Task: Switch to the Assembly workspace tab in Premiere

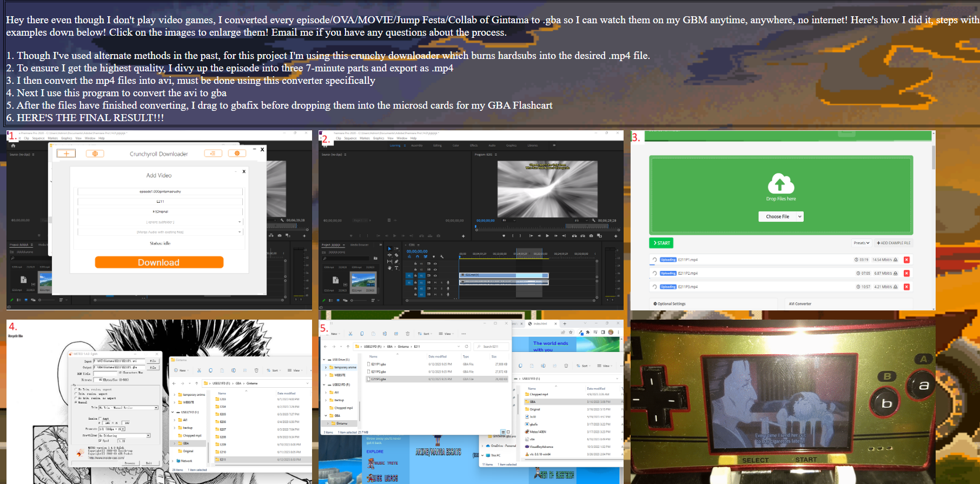Action: [417, 145]
